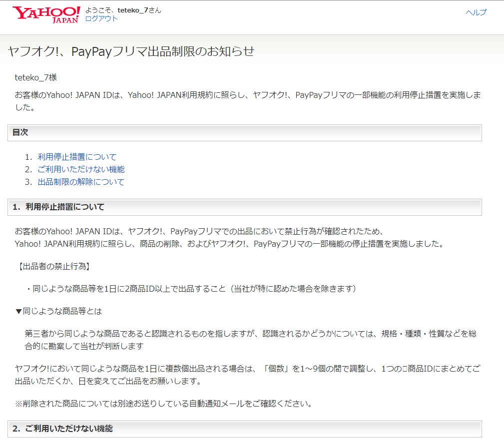This screenshot has height=443, width=504.
Task: Open the ご利用いただけない機能 contents link
Action: click(x=81, y=169)
